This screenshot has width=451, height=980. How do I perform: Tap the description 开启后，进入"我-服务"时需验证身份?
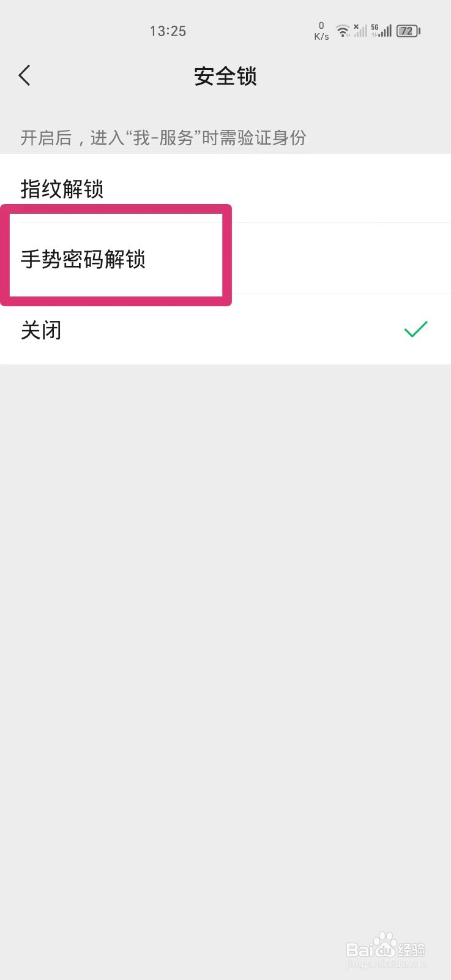click(x=163, y=137)
